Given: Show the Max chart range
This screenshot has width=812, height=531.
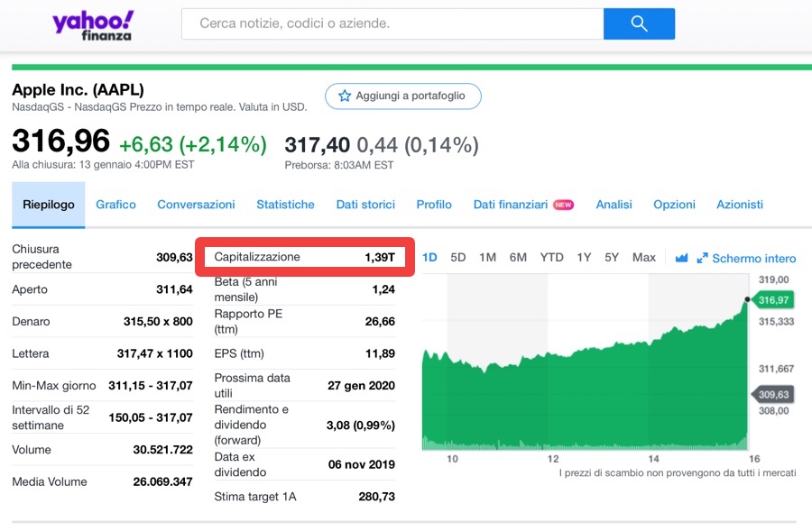Looking at the screenshot, I should (x=644, y=258).
